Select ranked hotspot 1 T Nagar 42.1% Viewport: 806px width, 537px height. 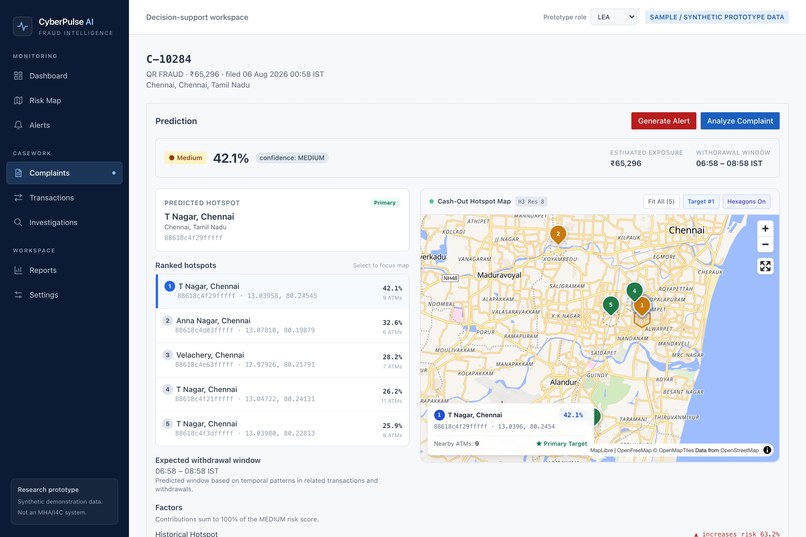click(x=283, y=291)
